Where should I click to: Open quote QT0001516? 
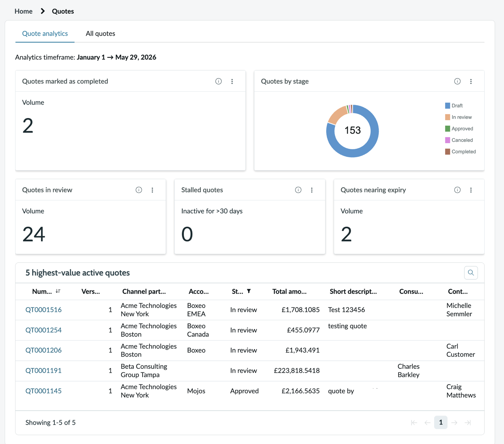click(44, 310)
